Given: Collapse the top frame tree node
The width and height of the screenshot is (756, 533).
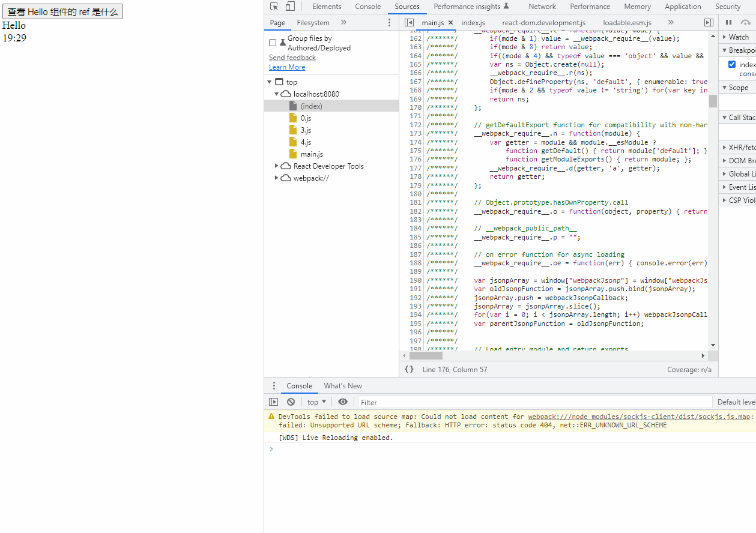Looking at the screenshot, I should (x=269, y=82).
